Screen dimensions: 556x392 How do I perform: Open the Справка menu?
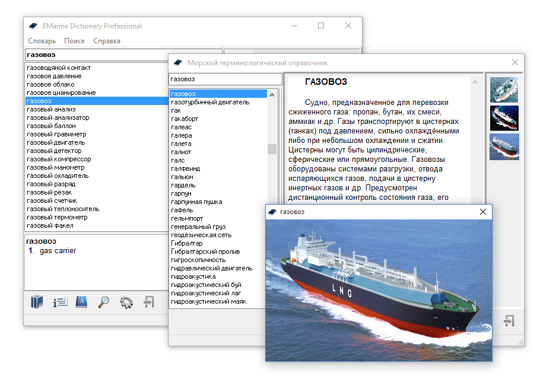click(x=107, y=41)
